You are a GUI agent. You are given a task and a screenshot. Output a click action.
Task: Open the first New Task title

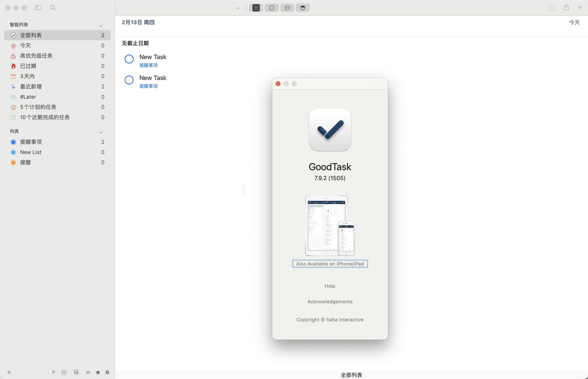point(153,57)
